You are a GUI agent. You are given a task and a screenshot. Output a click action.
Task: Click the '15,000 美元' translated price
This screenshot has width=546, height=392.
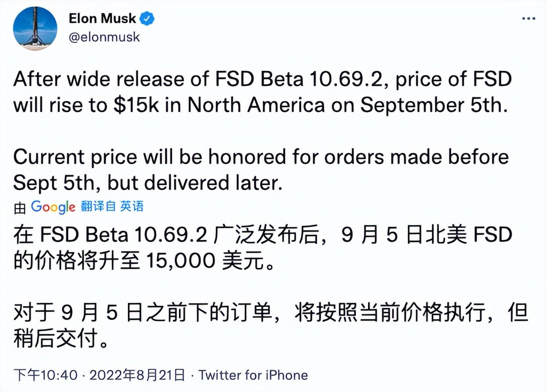coord(205,261)
